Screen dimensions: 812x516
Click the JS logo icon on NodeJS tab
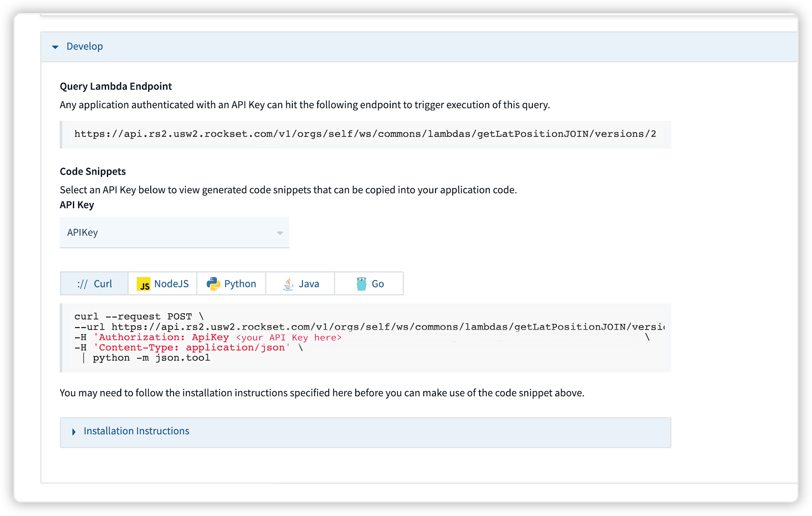click(144, 284)
